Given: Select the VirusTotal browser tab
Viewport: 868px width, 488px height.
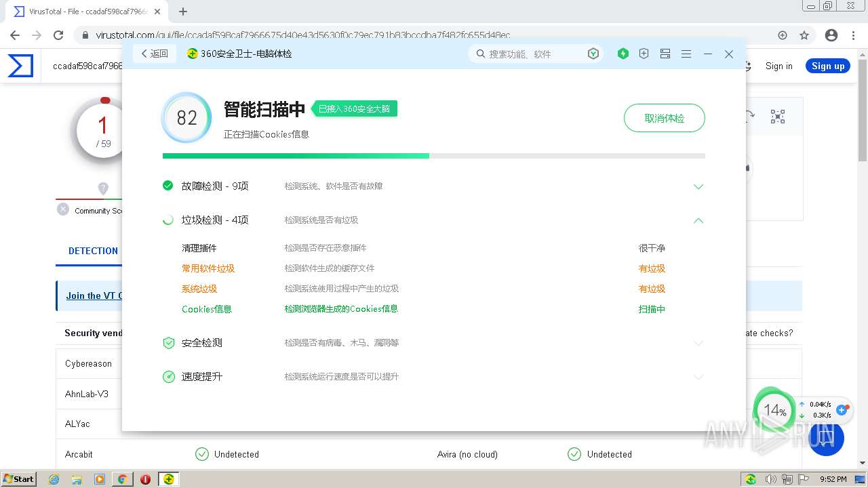Looking at the screenshot, I should tap(88, 12).
